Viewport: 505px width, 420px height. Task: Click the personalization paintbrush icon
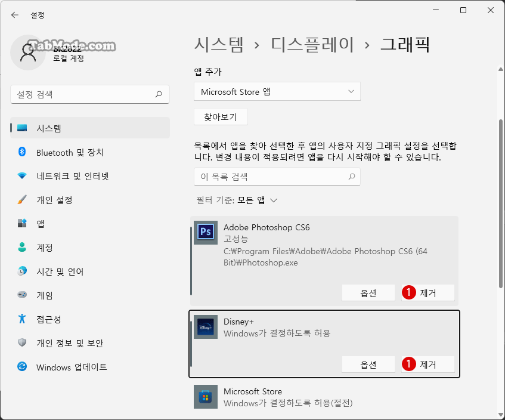coord(22,199)
